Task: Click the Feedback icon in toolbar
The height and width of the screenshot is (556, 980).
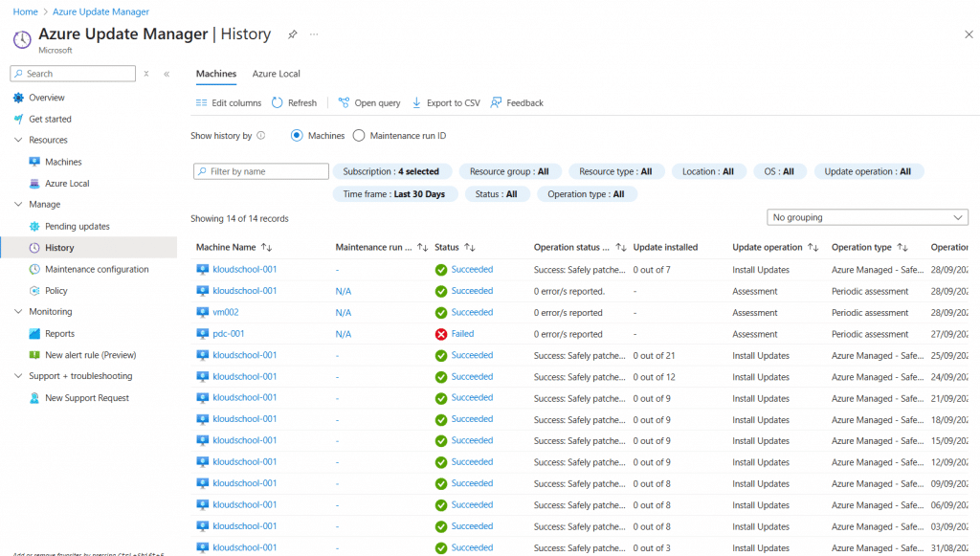Action: click(x=497, y=103)
